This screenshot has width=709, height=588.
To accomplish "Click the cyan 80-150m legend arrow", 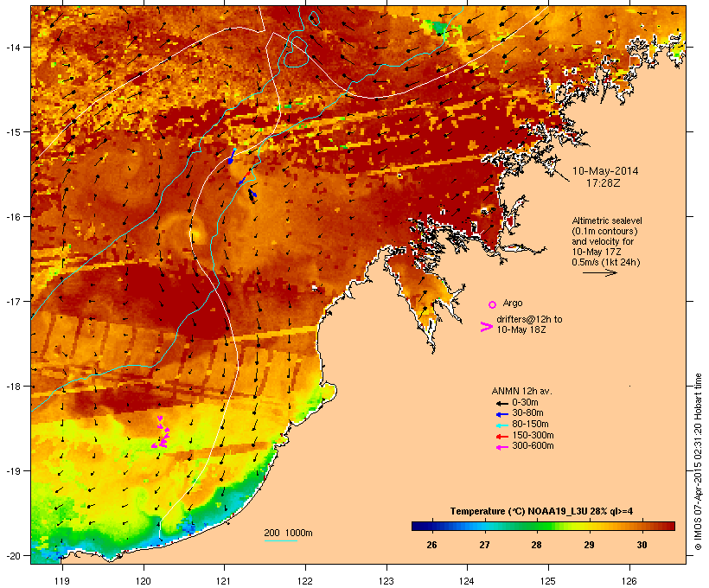I will [501, 425].
